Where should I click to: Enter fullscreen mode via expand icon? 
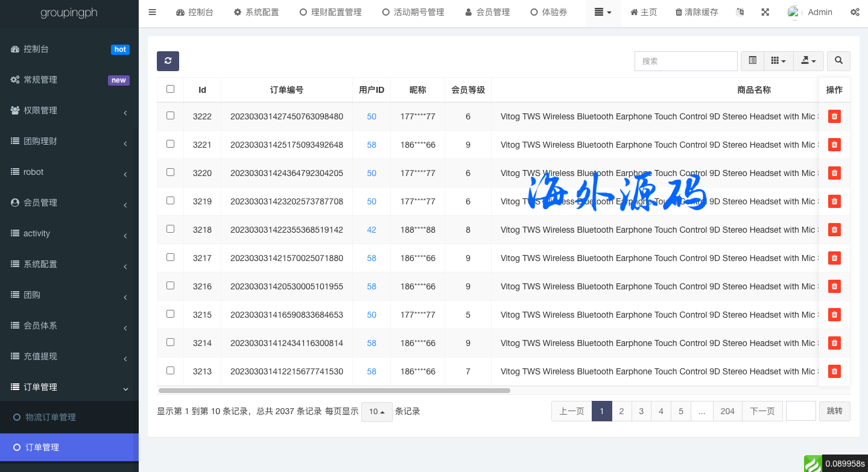tap(765, 12)
